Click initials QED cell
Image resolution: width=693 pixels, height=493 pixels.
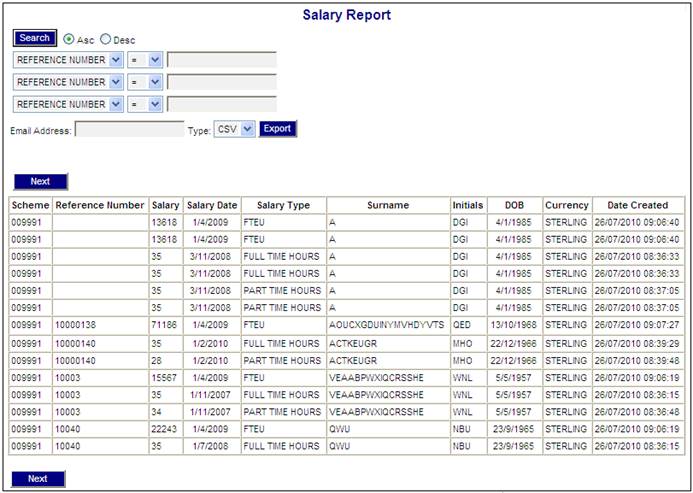tap(468, 325)
